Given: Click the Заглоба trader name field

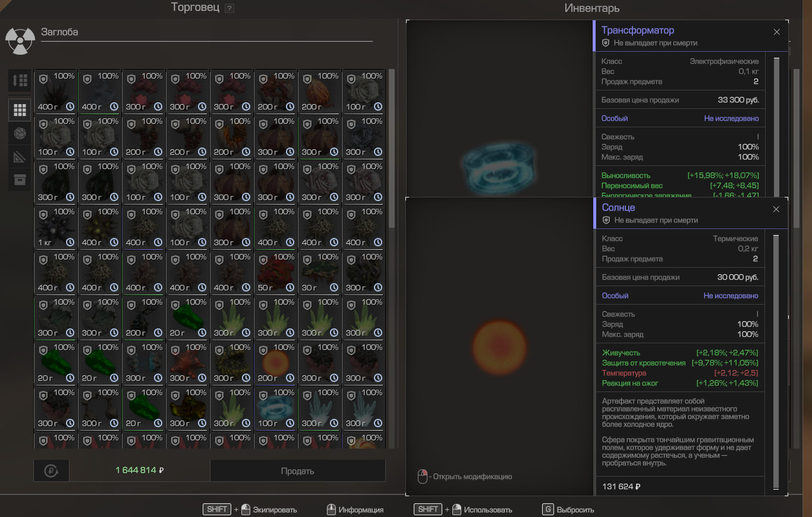Looking at the screenshot, I should pos(206,32).
